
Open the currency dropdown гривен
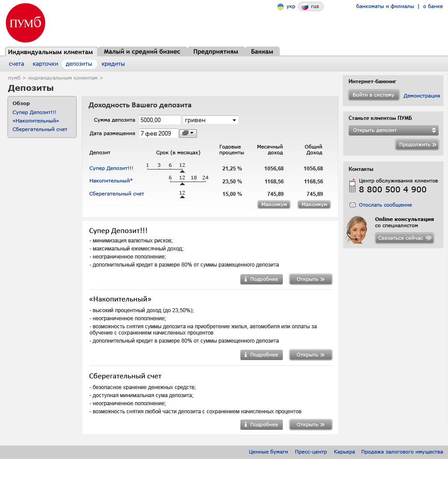coord(211,120)
